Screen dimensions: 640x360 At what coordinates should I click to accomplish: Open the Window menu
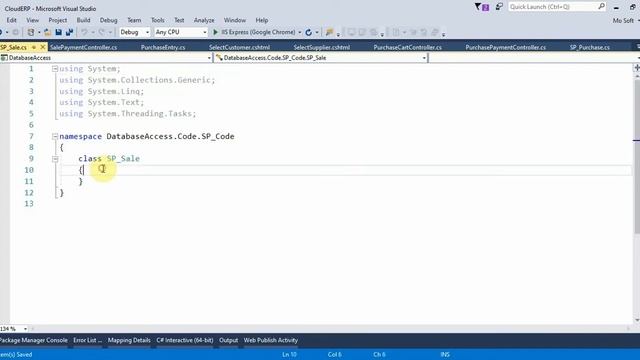235,20
